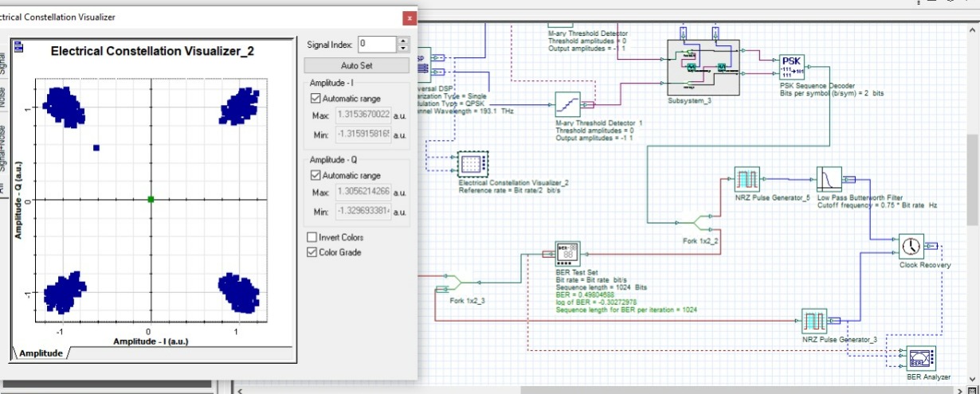Open the BER Analyzer component
The width and height of the screenshot is (980, 394).
[x=921, y=358]
